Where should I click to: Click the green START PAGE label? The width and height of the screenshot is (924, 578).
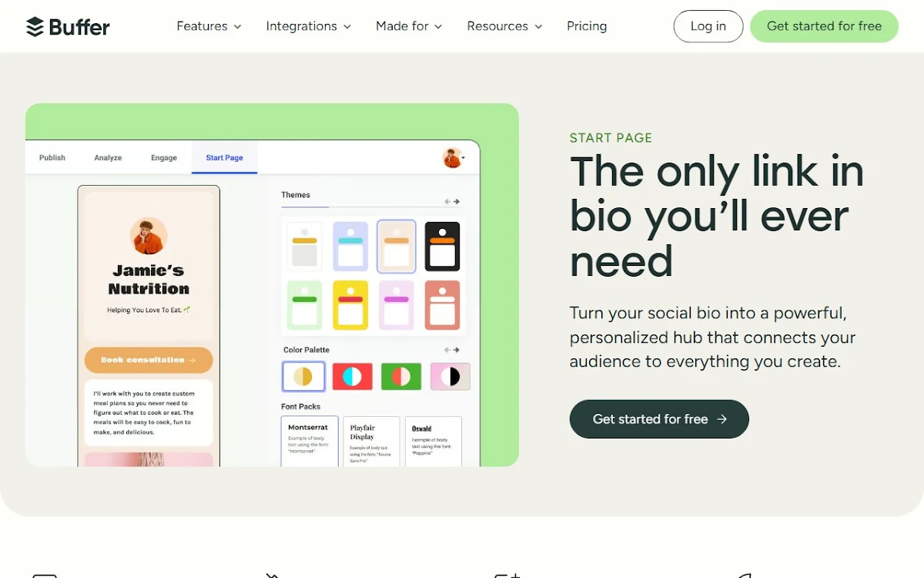click(x=611, y=138)
